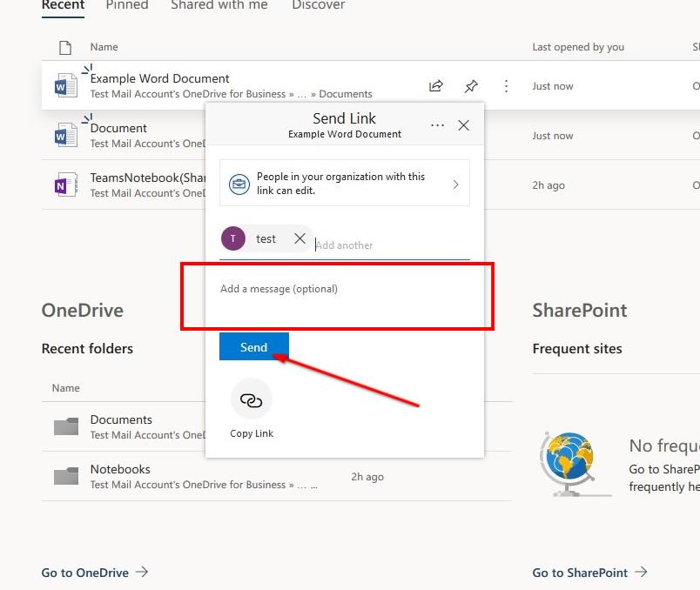Switch to the Recent tab
This screenshot has width=700, height=590.
63,5
